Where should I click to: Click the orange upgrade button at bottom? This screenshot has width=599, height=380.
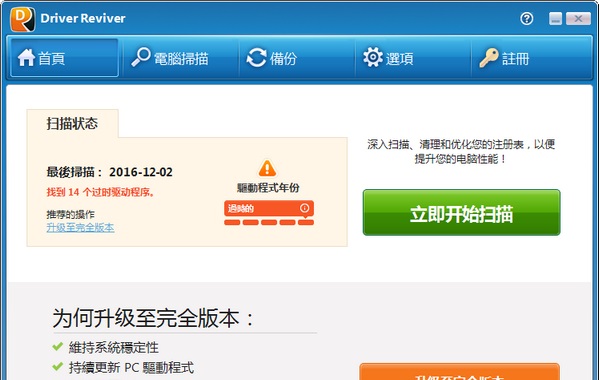[460, 372]
